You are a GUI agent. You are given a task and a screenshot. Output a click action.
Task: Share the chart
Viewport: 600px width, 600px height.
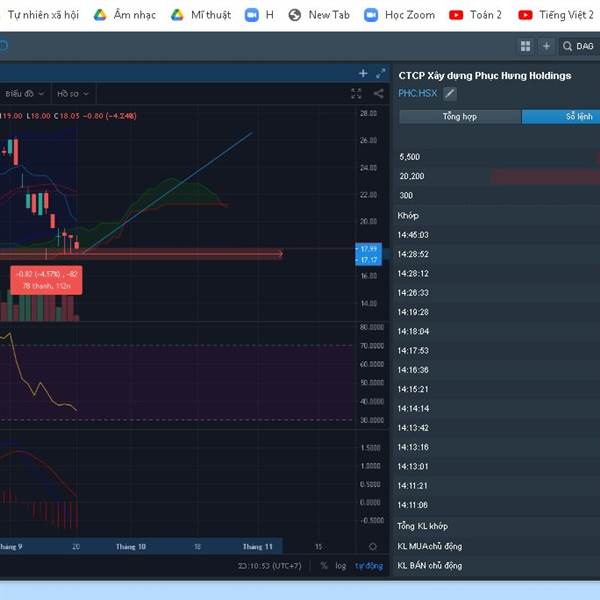[378, 94]
